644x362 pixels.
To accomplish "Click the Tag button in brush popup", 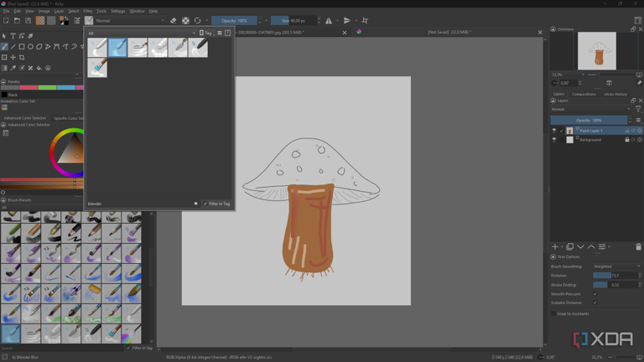I will pos(206,34).
